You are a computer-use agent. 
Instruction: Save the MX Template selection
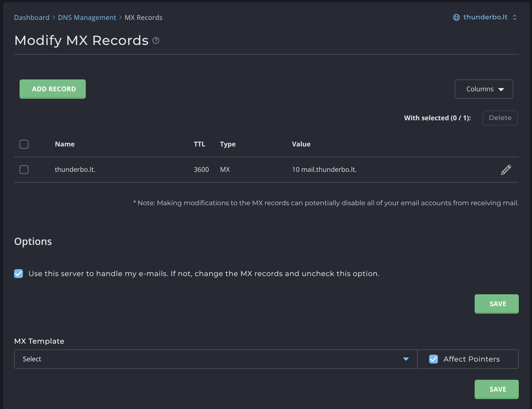(x=496, y=389)
